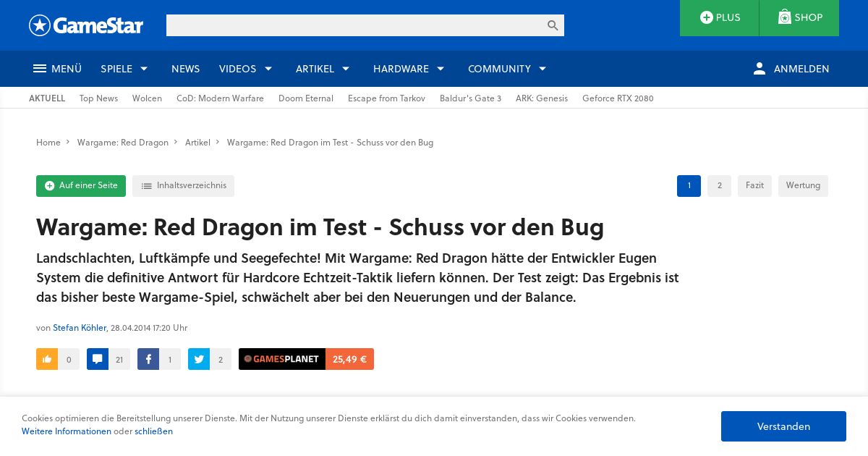Click the SHOP button label
This screenshot has height=456, width=868.
pyautogui.click(x=809, y=17)
